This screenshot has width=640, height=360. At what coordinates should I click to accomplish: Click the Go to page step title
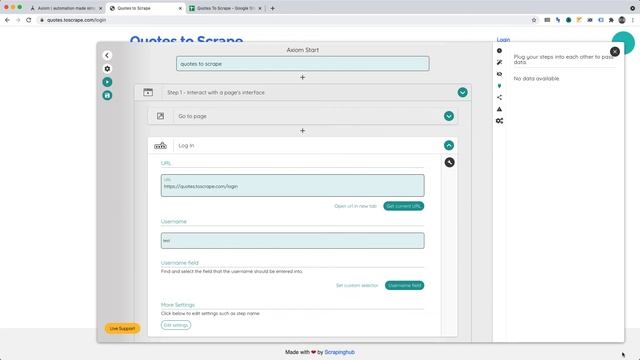click(192, 116)
